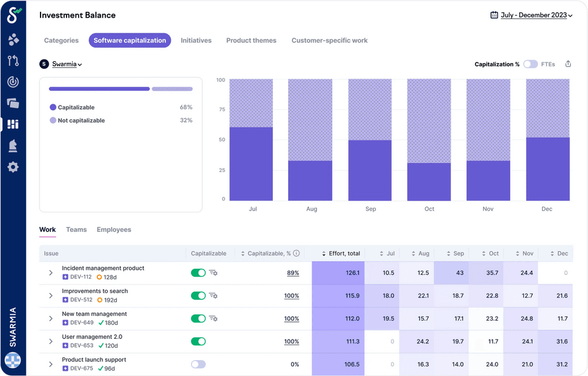The image size is (588, 376).
Task: Open the target-shaped sidebar icon
Action: (13, 82)
